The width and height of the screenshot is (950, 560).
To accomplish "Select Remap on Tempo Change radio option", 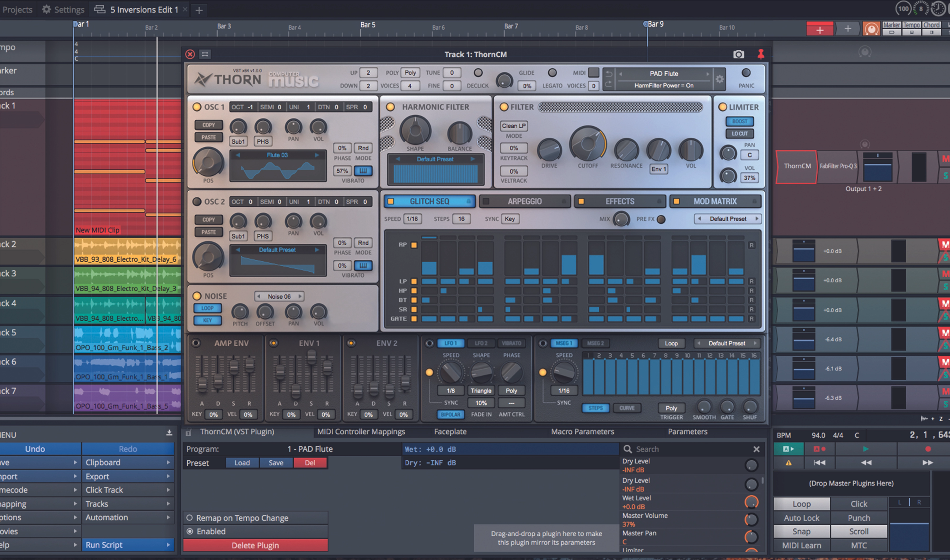I will pyautogui.click(x=190, y=518).
